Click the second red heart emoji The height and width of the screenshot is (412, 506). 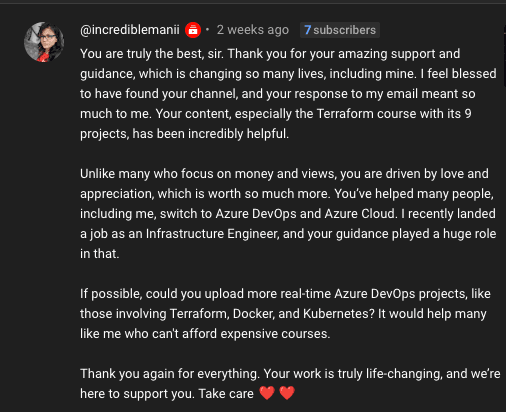pyautogui.click(x=287, y=393)
